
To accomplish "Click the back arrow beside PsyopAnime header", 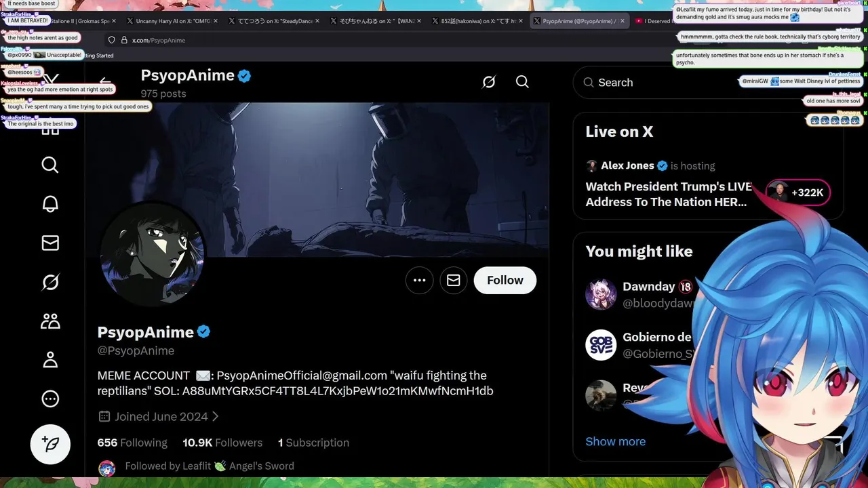I will point(105,82).
